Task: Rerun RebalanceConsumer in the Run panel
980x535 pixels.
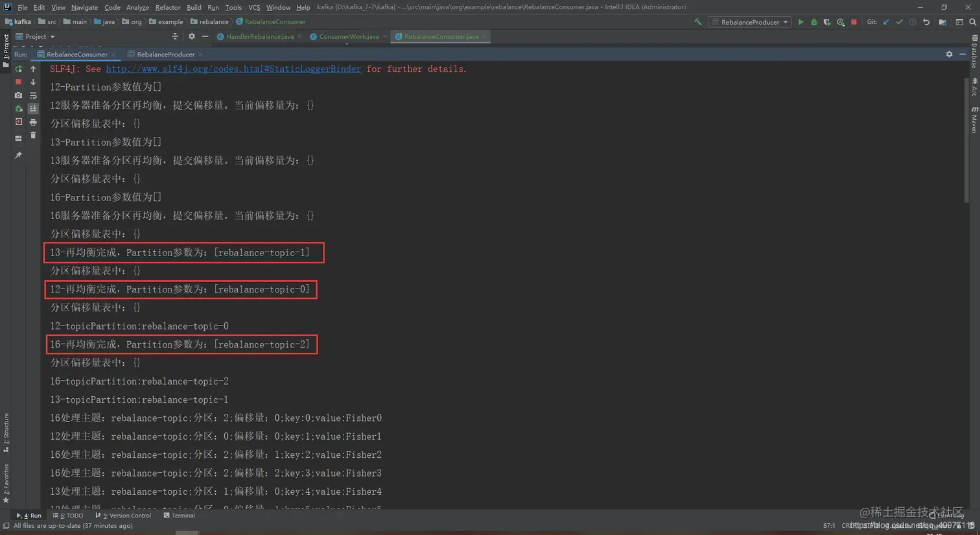Action: click(x=18, y=69)
